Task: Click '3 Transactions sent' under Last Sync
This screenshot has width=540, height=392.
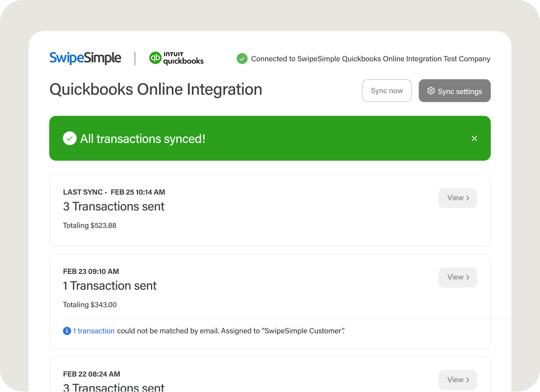Action: pyautogui.click(x=114, y=206)
